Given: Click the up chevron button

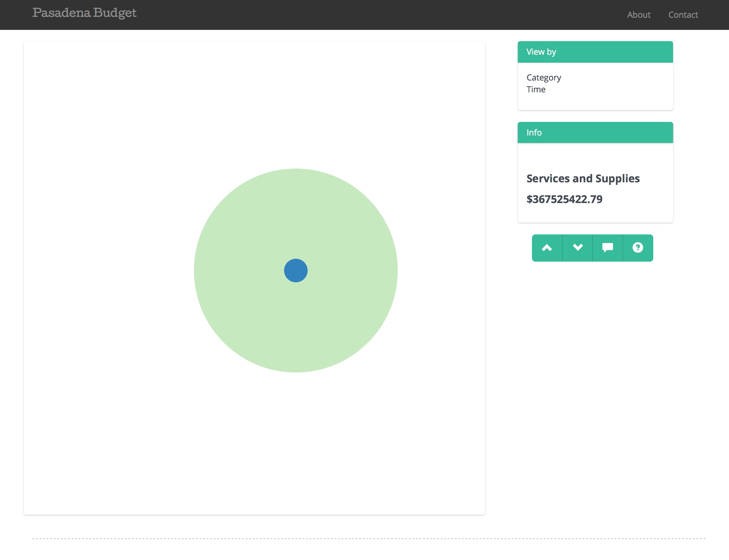Looking at the screenshot, I should [x=547, y=248].
